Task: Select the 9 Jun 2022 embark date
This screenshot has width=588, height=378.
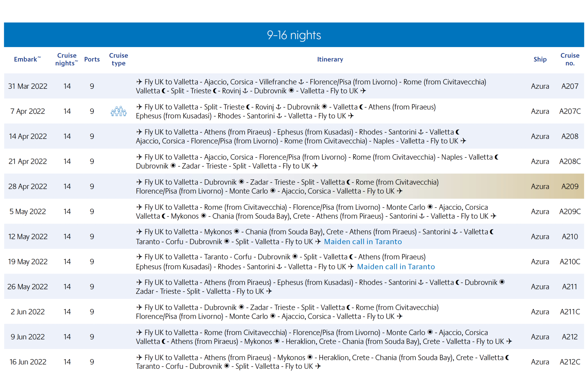Action: pyautogui.click(x=28, y=336)
